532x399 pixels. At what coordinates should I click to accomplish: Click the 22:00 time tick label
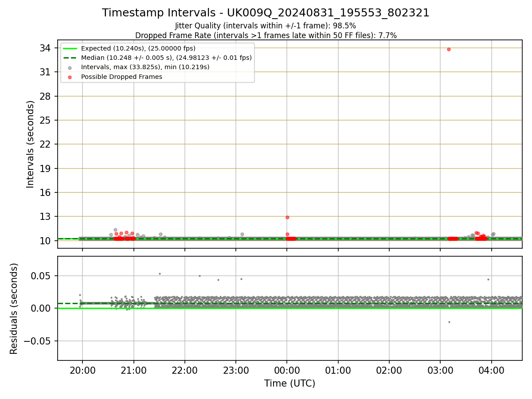pyautogui.click(x=185, y=370)
